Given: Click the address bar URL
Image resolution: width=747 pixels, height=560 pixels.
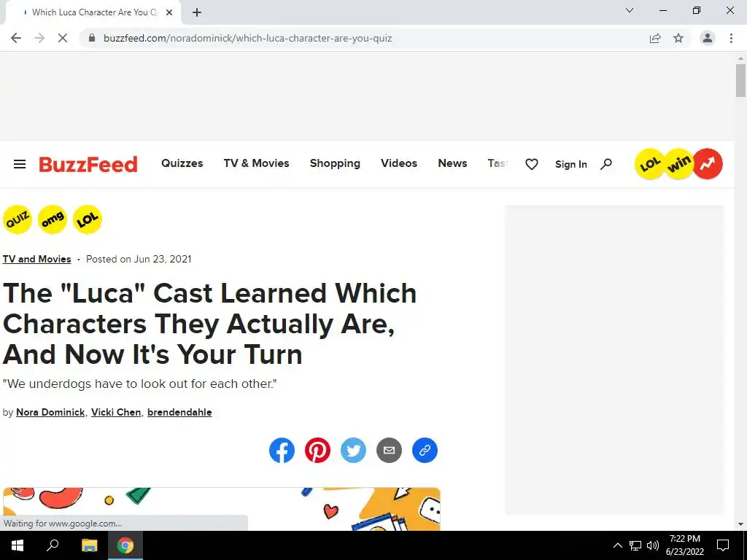Looking at the screenshot, I should coord(248,38).
